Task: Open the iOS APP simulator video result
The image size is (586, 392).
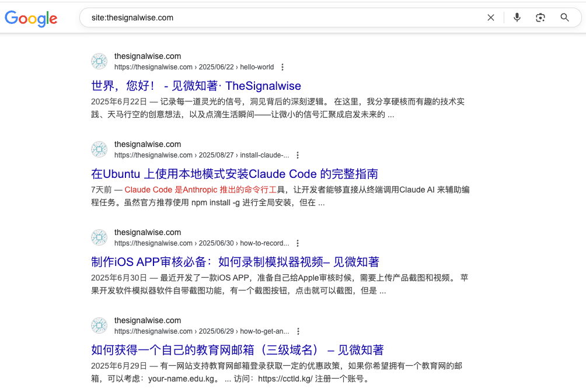Action: (235, 262)
